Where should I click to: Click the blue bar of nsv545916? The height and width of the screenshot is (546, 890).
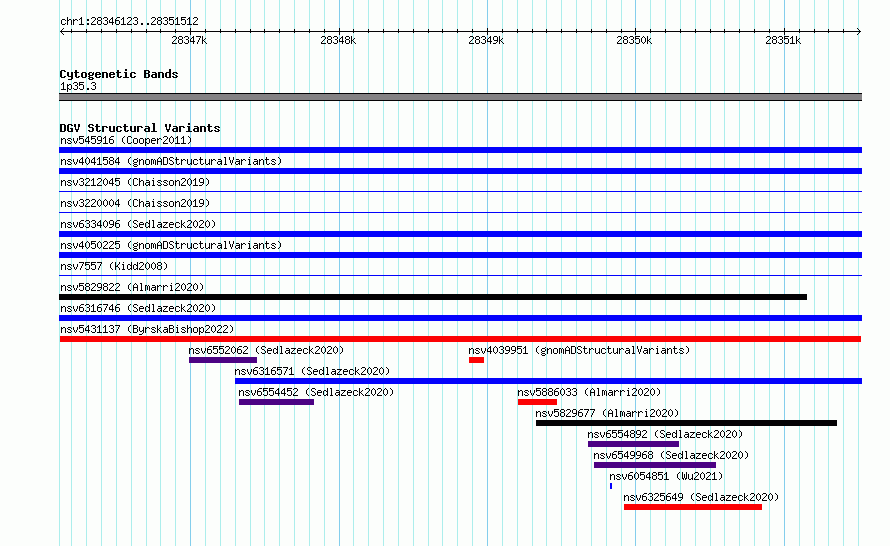point(460,150)
